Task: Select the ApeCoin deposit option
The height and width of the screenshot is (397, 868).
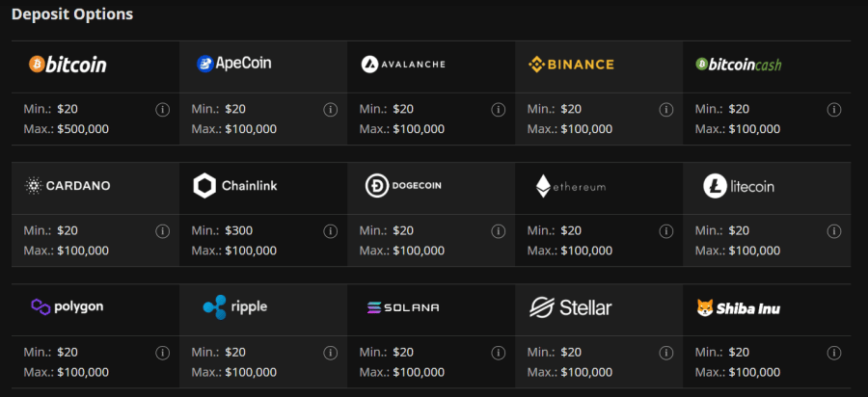Action: [234, 64]
